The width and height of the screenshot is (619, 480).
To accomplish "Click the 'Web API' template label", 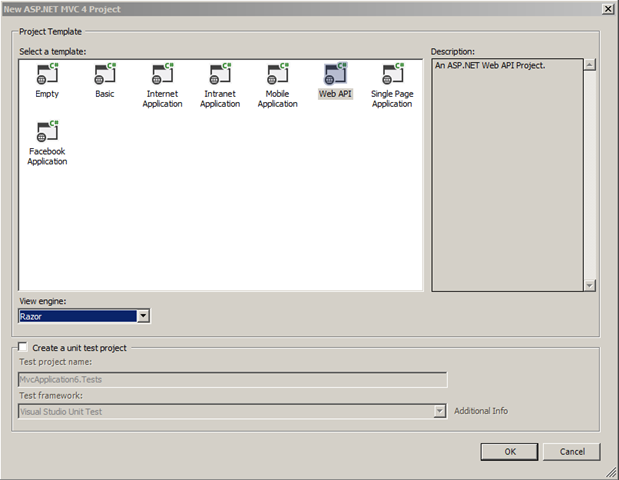I will point(335,94).
